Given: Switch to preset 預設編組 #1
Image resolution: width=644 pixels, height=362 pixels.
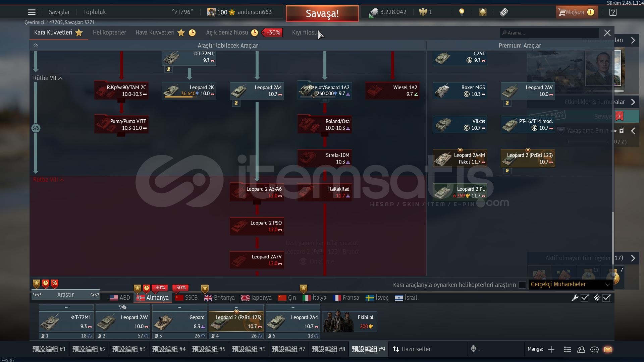Looking at the screenshot, I should coord(49,349).
